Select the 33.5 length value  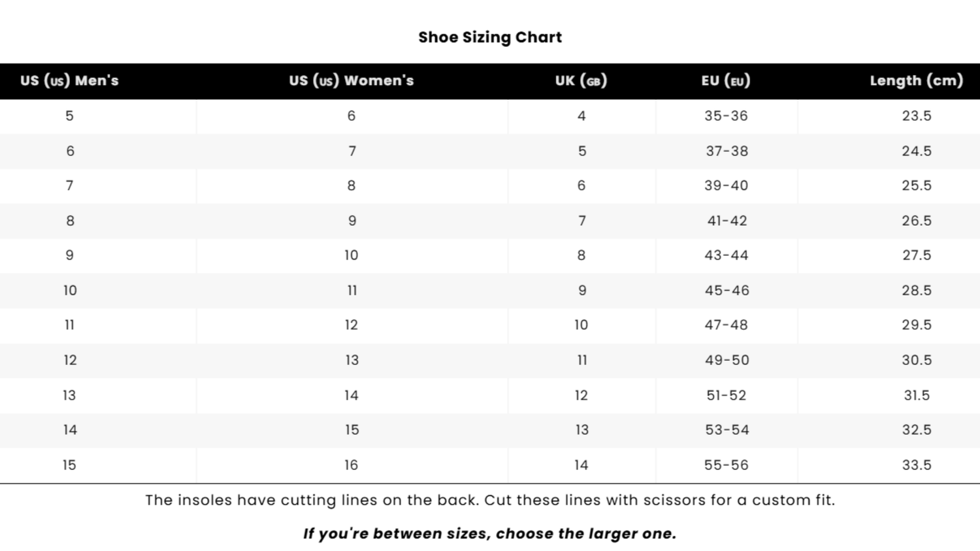917,465
